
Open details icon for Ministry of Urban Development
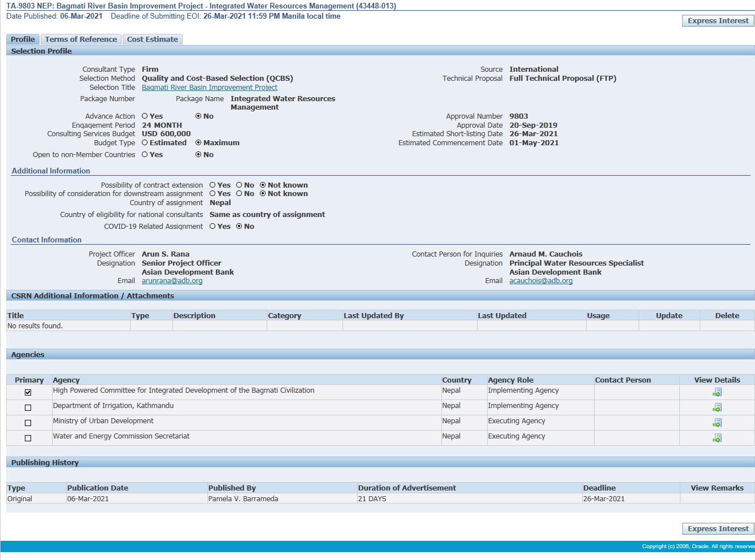tap(717, 423)
